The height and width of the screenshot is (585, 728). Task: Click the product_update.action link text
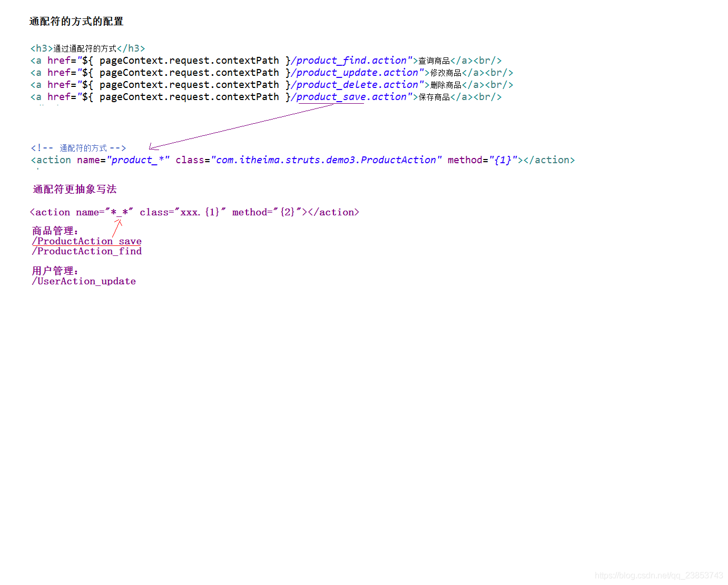(357, 73)
